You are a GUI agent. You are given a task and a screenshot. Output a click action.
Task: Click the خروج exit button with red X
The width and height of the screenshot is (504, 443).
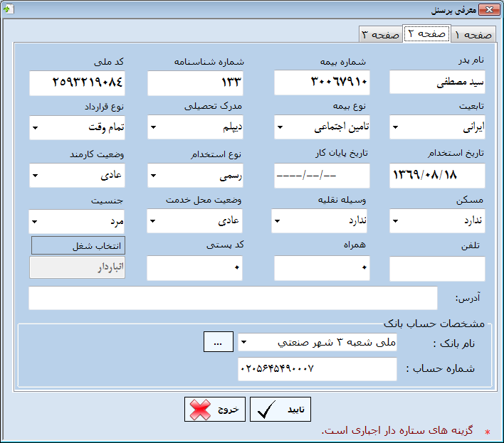point(215,410)
